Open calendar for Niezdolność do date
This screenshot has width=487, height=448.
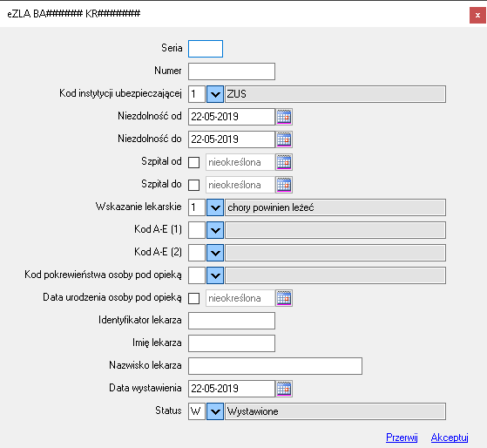(284, 139)
